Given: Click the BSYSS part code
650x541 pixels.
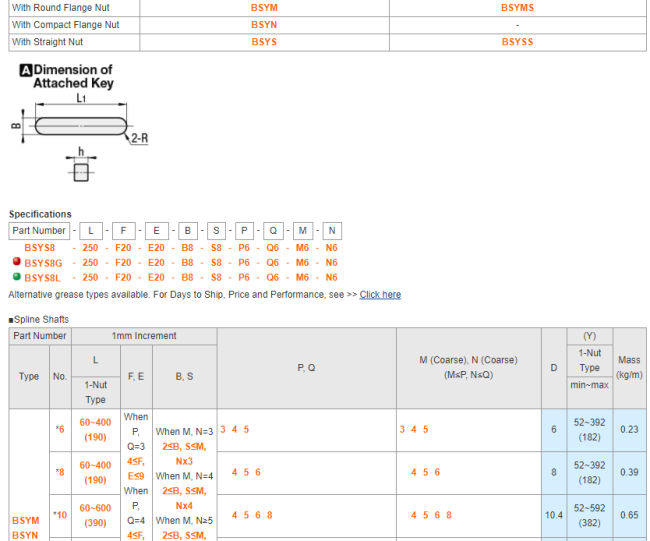Looking at the screenshot, I should pos(517,42).
